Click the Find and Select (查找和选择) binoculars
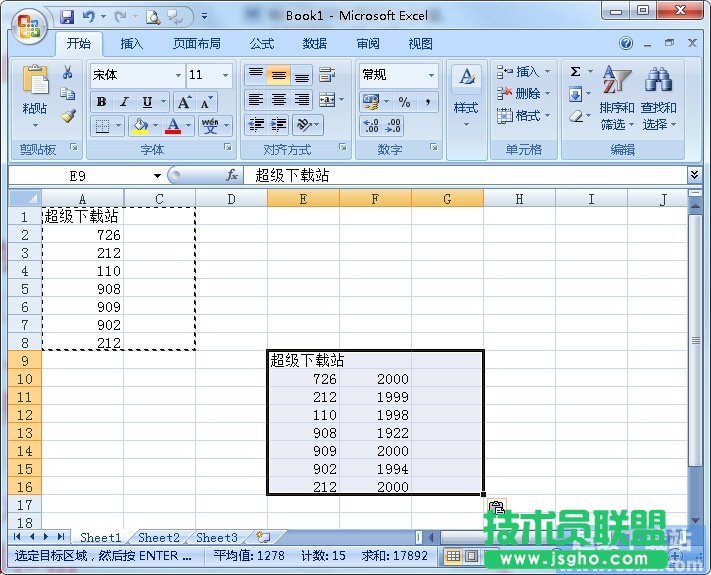This screenshot has height=575, width=711. point(658,98)
